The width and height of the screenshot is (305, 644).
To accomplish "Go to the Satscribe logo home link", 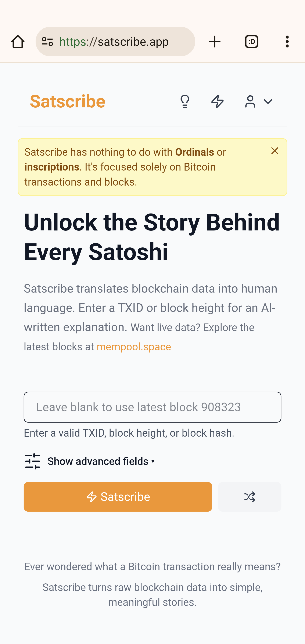I will [68, 101].
